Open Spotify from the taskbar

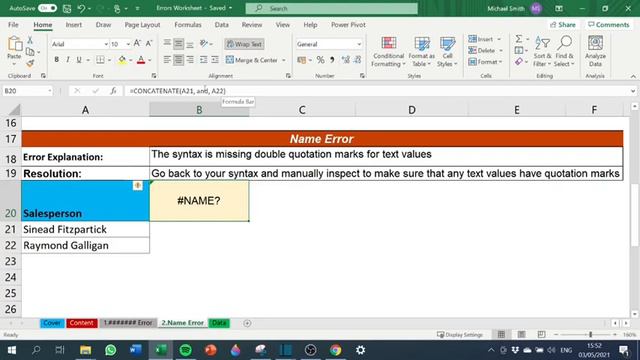pos(186,350)
